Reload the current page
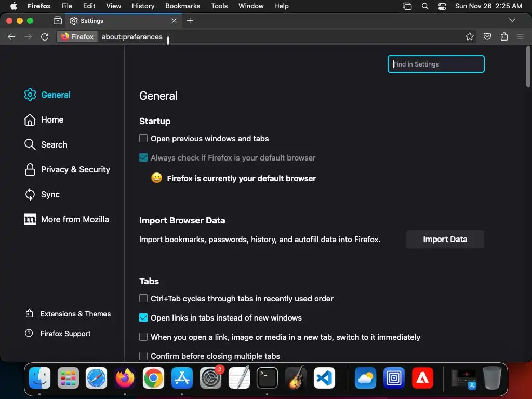The image size is (532, 399). click(x=45, y=37)
